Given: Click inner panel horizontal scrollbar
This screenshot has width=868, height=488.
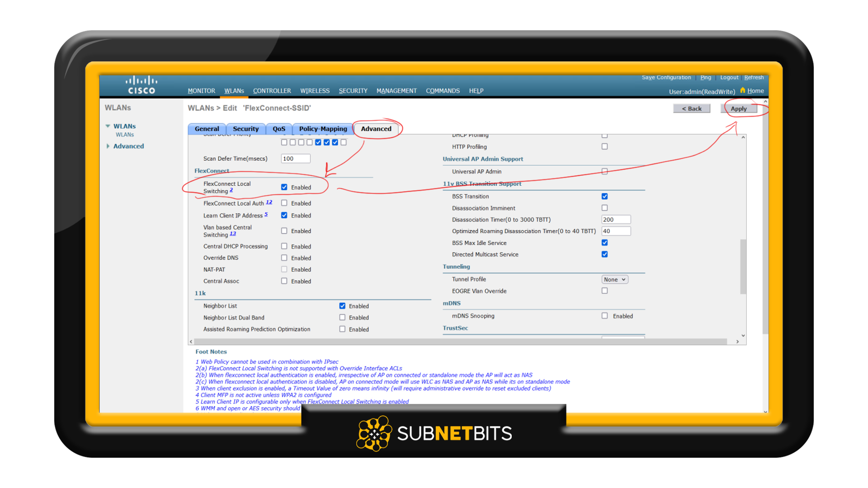Looking at the screenshot, I should (461, 342).
